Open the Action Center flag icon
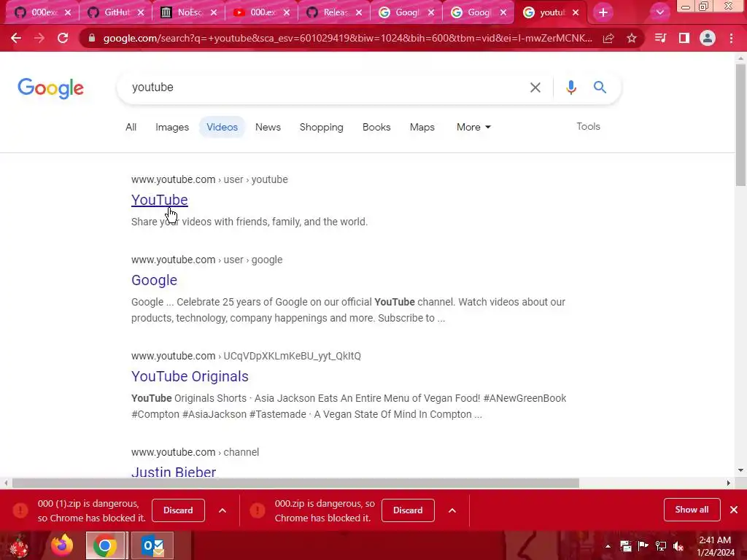This screenshot has height=560, width=747. 643,546
